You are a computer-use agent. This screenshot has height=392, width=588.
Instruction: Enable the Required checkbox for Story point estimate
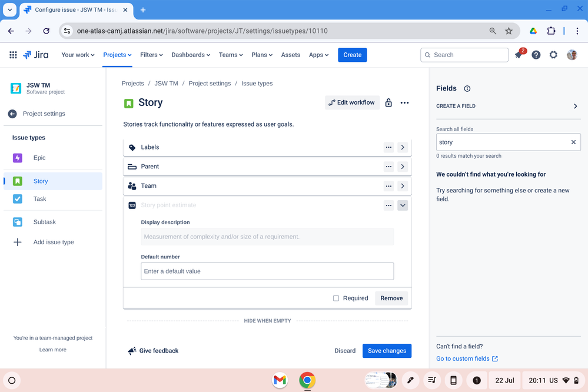335,298
